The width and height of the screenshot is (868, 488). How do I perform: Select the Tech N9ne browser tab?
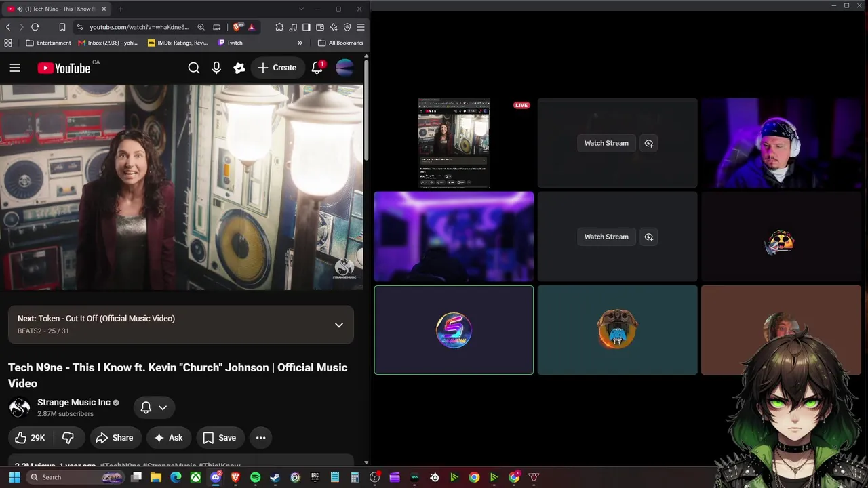[57, 9]
